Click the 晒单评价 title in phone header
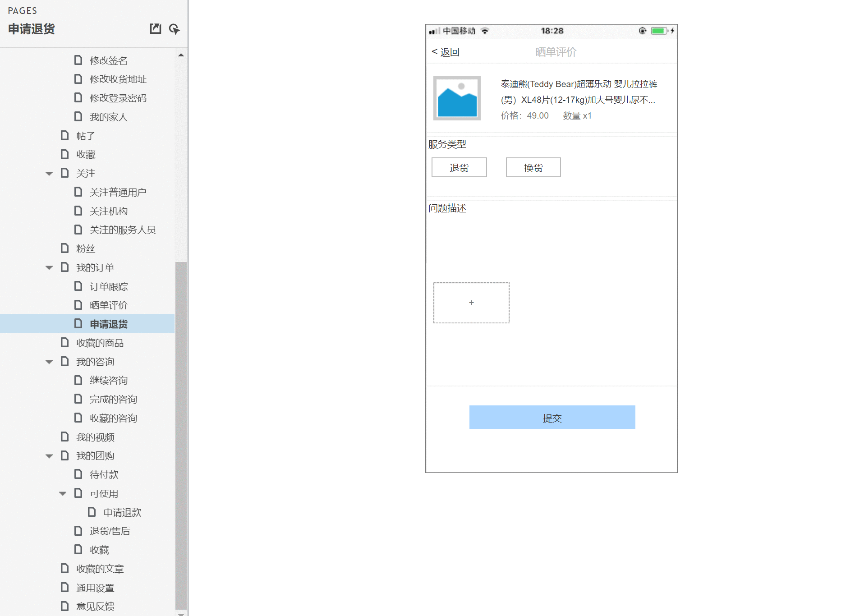855x616 pixels. tap(556, 52)
